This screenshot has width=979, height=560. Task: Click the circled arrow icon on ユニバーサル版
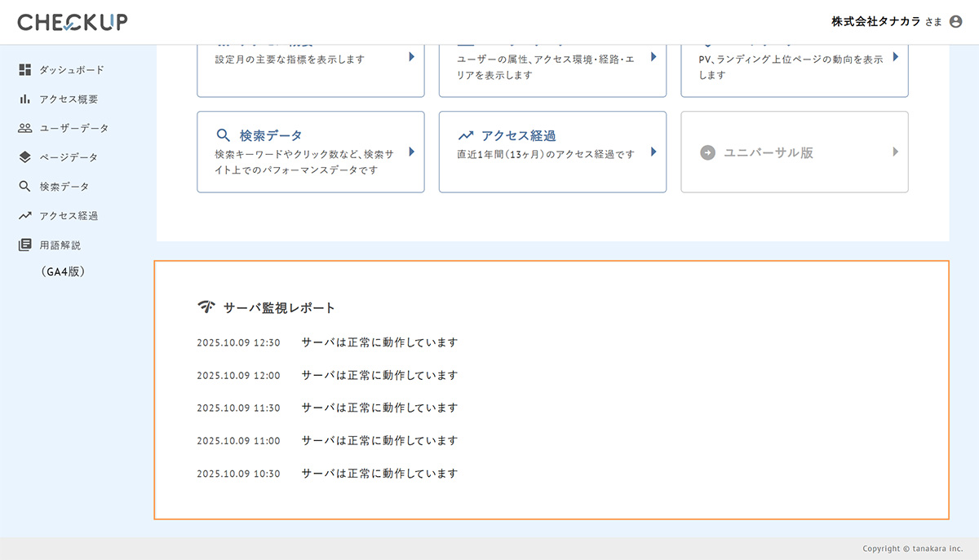tap(707, 152)
